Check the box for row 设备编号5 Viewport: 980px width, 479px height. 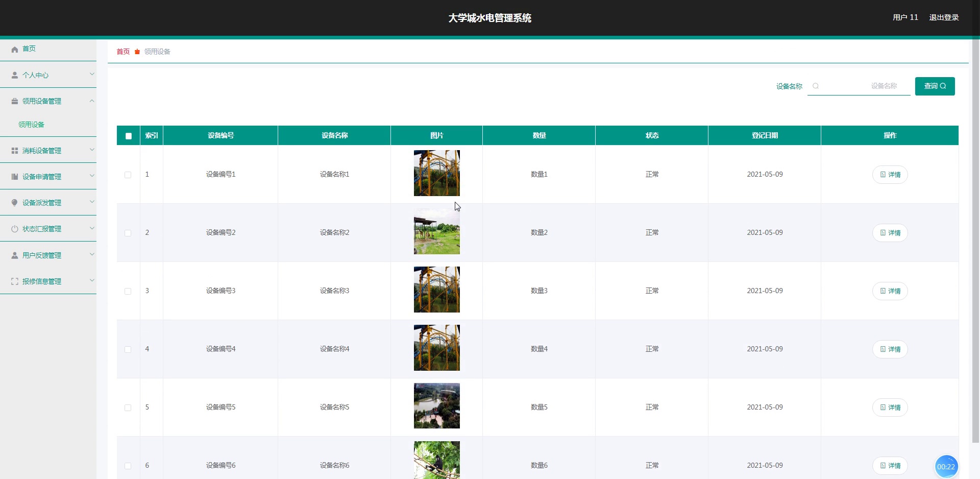[128, 408]
